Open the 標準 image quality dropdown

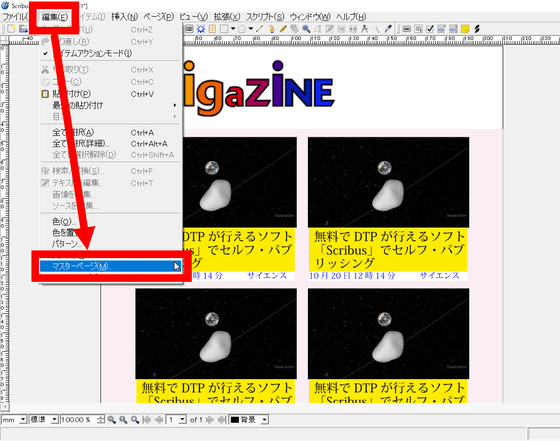click(x=54, y=420)
